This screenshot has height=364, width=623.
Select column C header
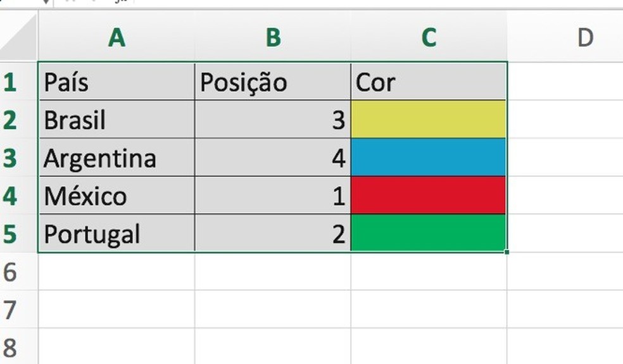pos(429,38)
